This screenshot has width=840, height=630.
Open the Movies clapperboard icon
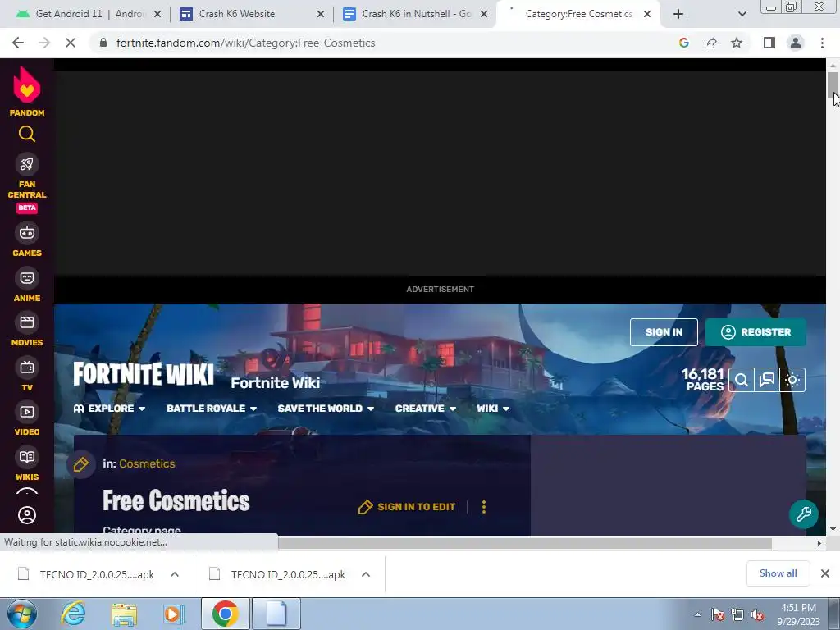point(27,322)
